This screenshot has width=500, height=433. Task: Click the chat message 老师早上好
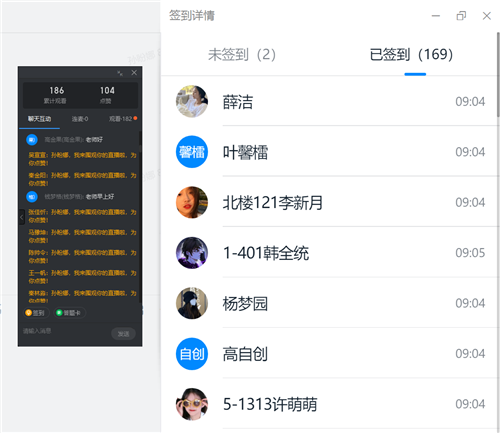(x=100, y=197)
